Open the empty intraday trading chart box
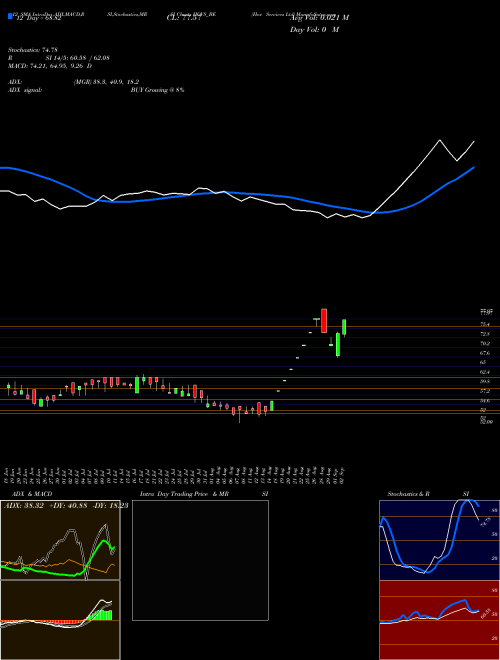This screenshot has height=660, width=500. [200, 560]
